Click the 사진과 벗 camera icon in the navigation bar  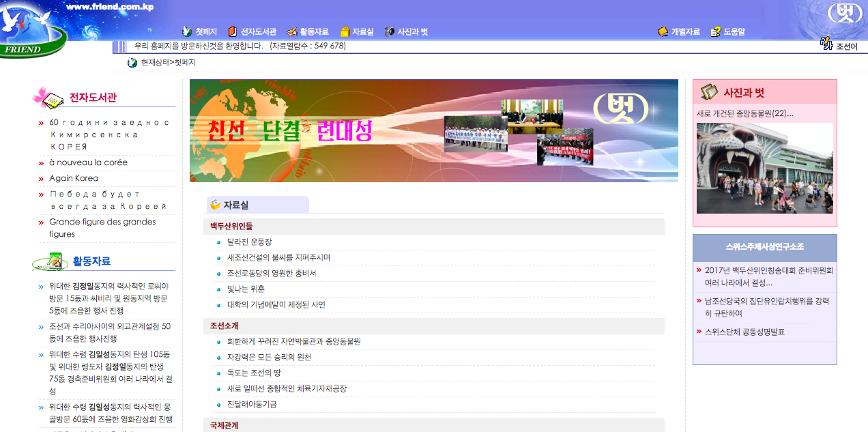390,31
